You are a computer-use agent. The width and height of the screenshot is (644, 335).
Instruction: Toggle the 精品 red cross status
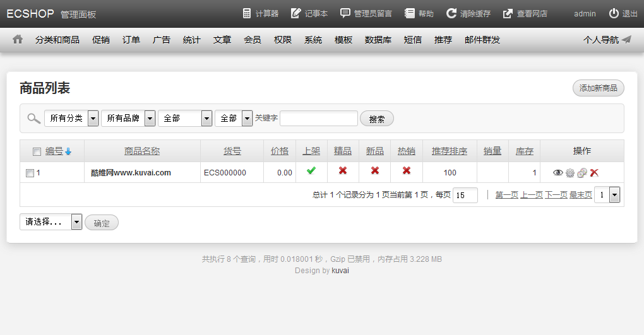pyautogui.click(x=343, y=171)
